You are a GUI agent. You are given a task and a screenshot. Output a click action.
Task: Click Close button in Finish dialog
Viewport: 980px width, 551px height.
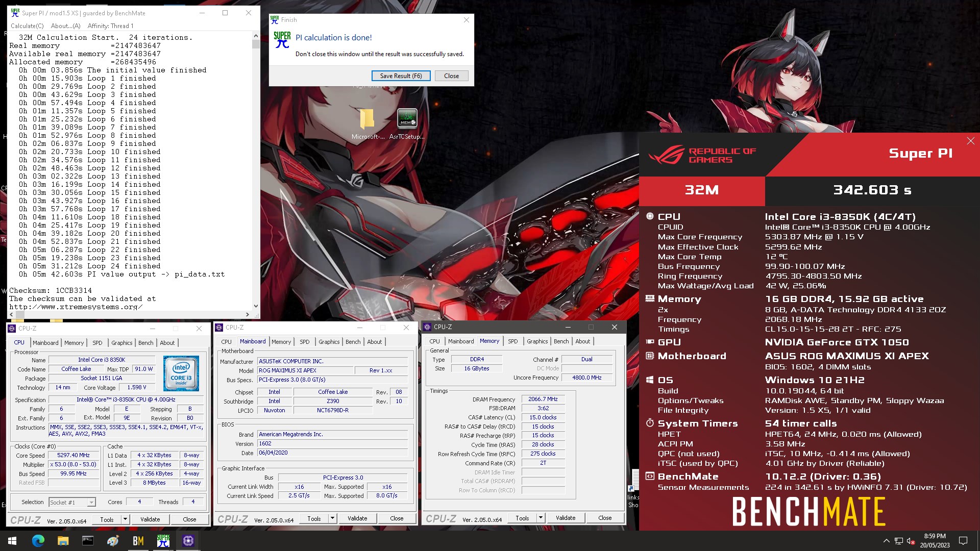451,76
